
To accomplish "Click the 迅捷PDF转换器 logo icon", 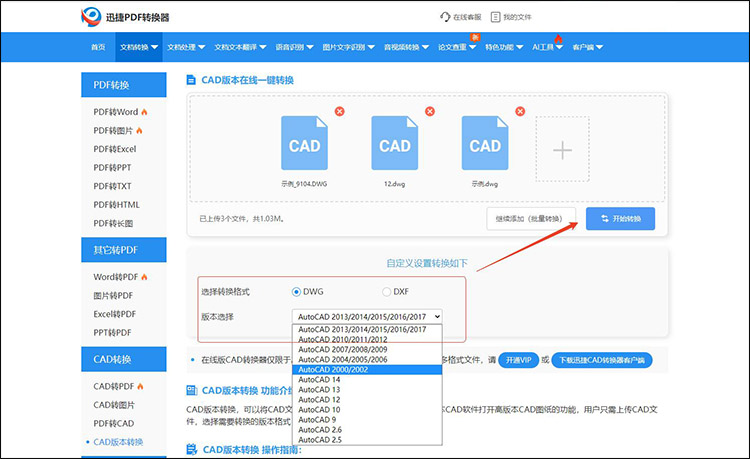I will [x=91, y=17].
